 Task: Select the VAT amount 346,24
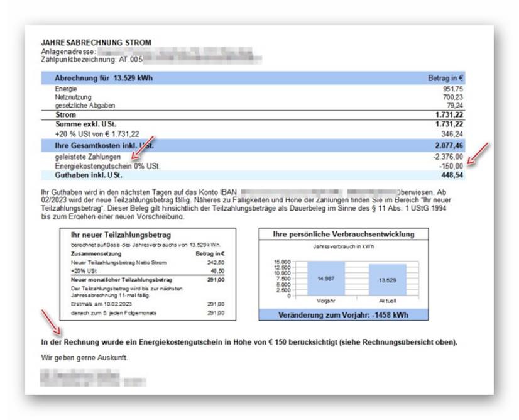(x=452, y=134)
